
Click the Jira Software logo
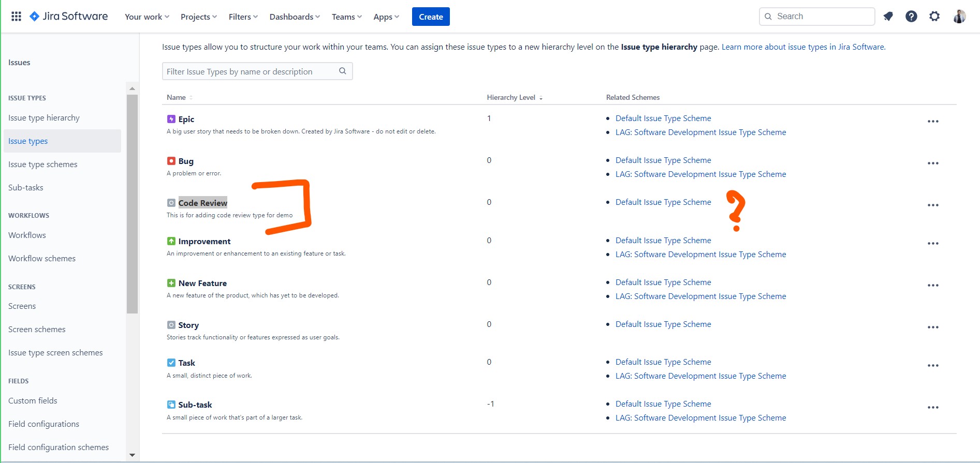(x=69, y=17)
